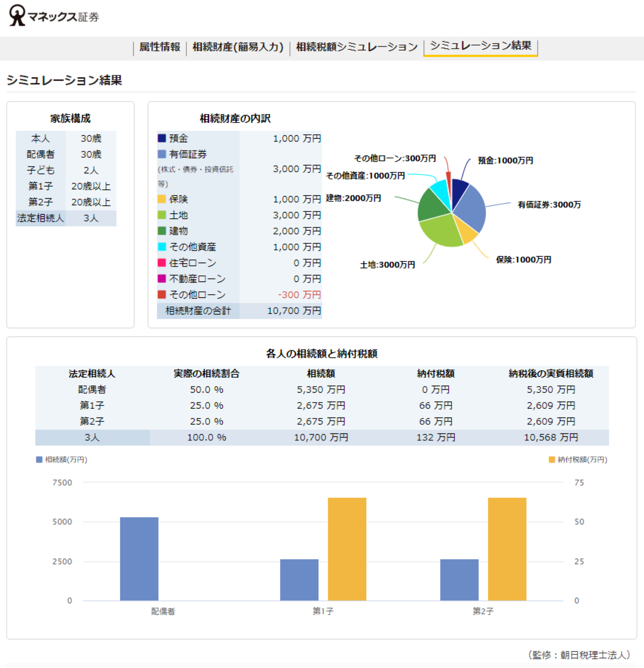Click the 有価証券 pie chart slice
Viewport: 644px width, 668px height.
(x=472, y=208)
